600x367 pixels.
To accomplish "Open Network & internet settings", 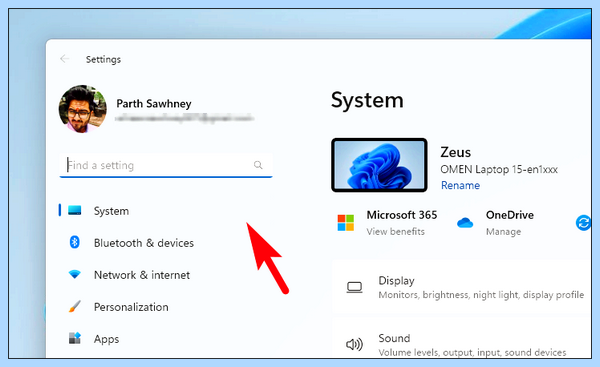I will 142,275.
